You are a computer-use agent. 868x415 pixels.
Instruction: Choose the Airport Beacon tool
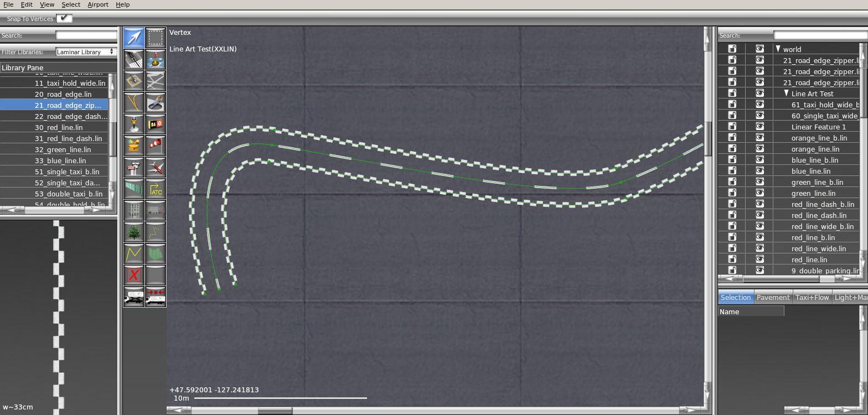133,146
